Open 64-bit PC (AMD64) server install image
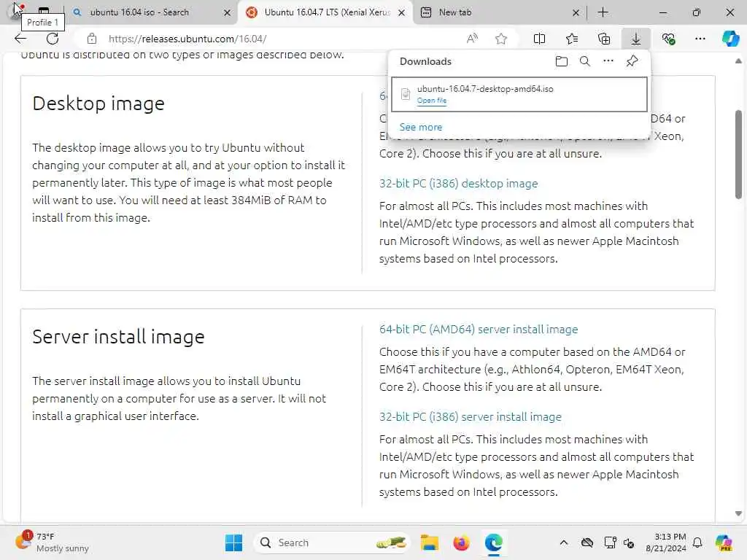The height and width of the screenshot is (560, 747). click(x=479, y=329)
